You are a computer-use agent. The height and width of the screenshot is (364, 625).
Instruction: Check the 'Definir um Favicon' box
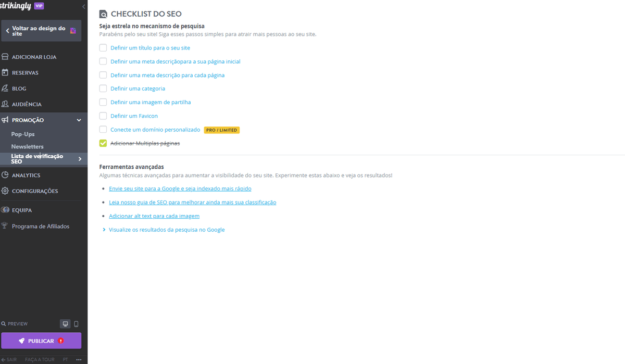tap(103, 116)
